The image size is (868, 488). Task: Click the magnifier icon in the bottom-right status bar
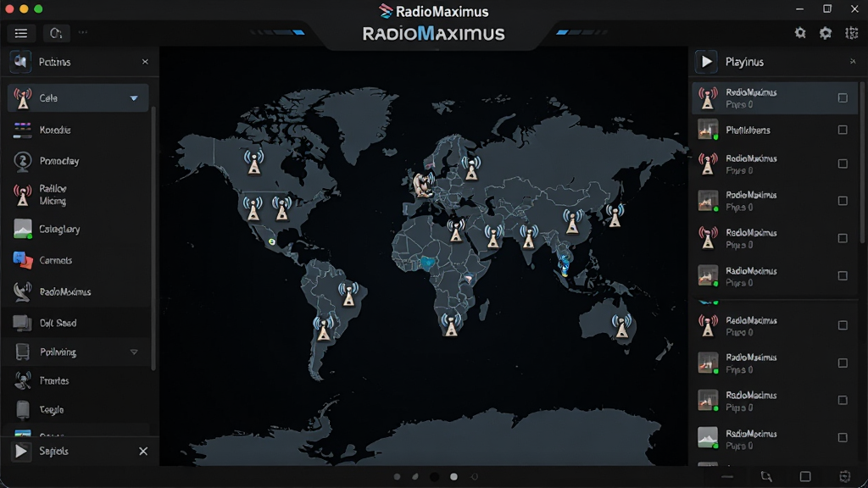pos(766,476)
